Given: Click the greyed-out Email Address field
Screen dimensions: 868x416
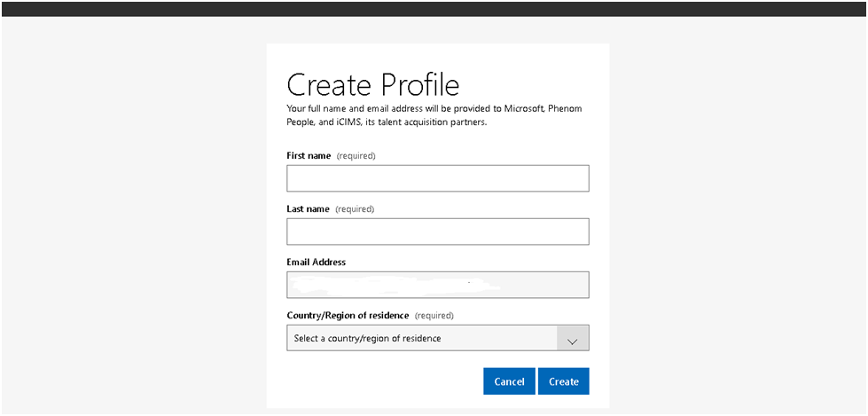Looking at the screenshot, I should tap(438, 285).
